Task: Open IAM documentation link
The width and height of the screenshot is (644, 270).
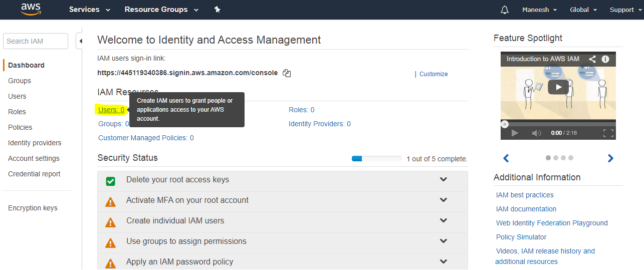Action: point(526,209)
